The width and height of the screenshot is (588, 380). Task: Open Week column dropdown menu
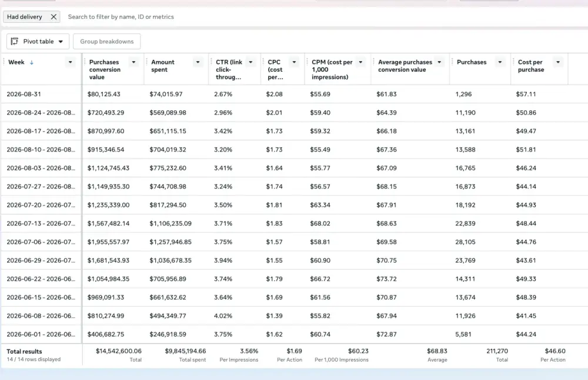coord(70,62)
